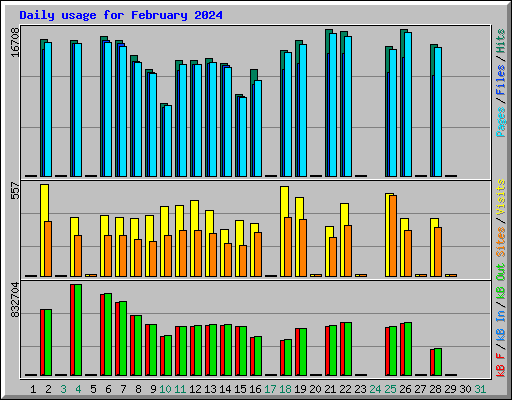The width and height of the screenshot is (512, 400).
Task: Click the 832704 axis maximum label
Action: 15,300
